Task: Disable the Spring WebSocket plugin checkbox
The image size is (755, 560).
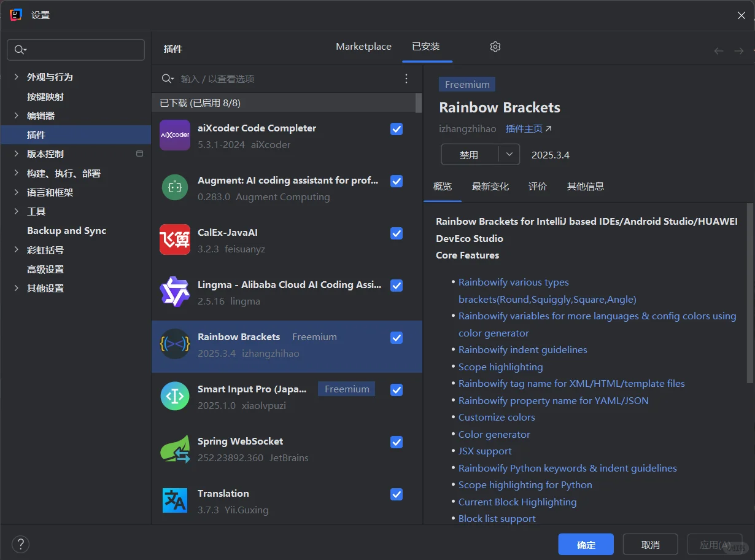Action: pyautogui.click(x=397, y=442)
